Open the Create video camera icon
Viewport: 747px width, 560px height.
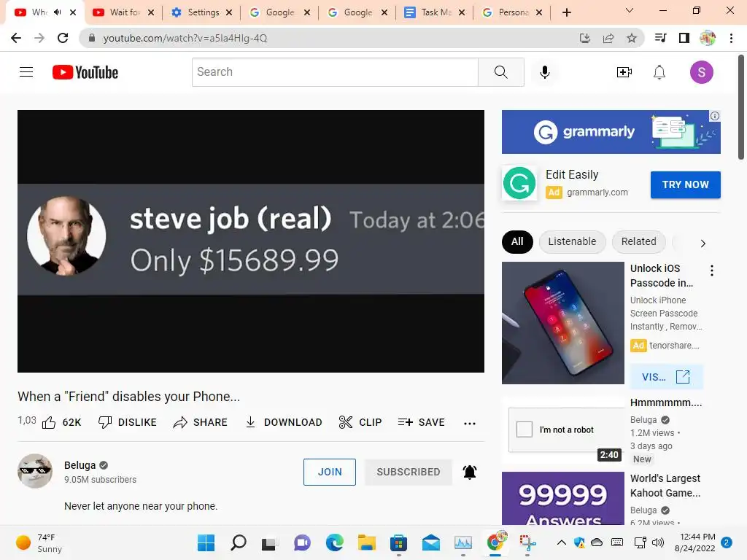624,72
